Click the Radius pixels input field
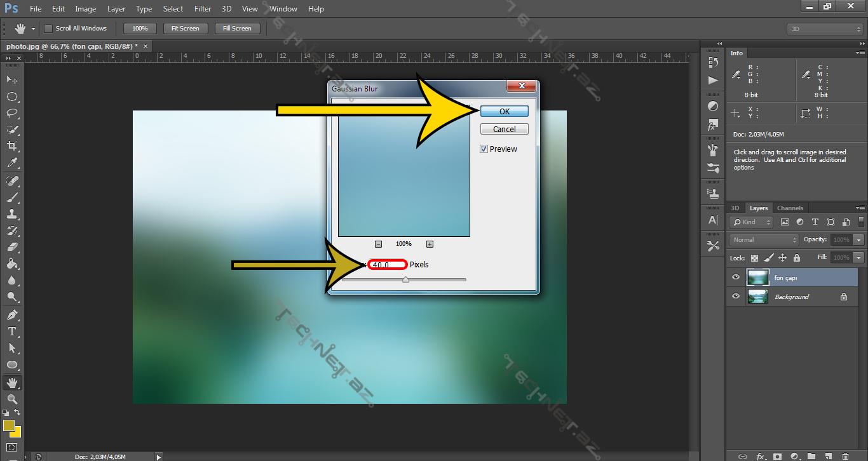The height and width of the screenshot is (461, 868). [388, 265]
